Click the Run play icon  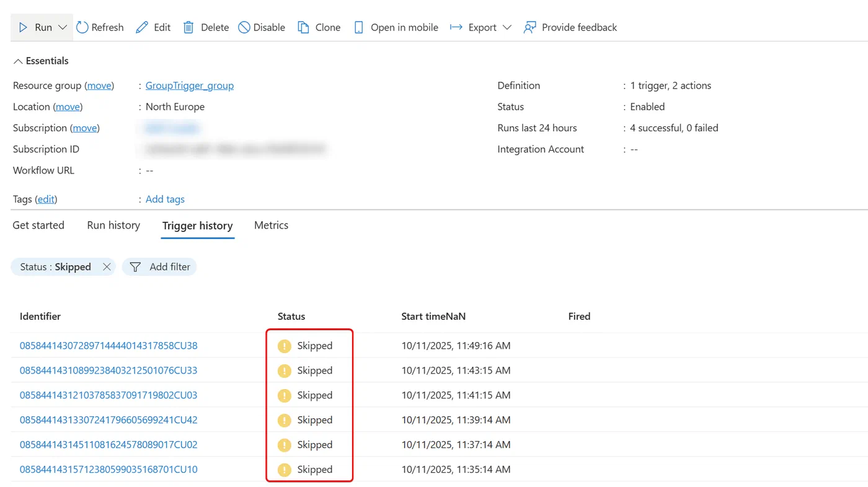click(23, 27)
